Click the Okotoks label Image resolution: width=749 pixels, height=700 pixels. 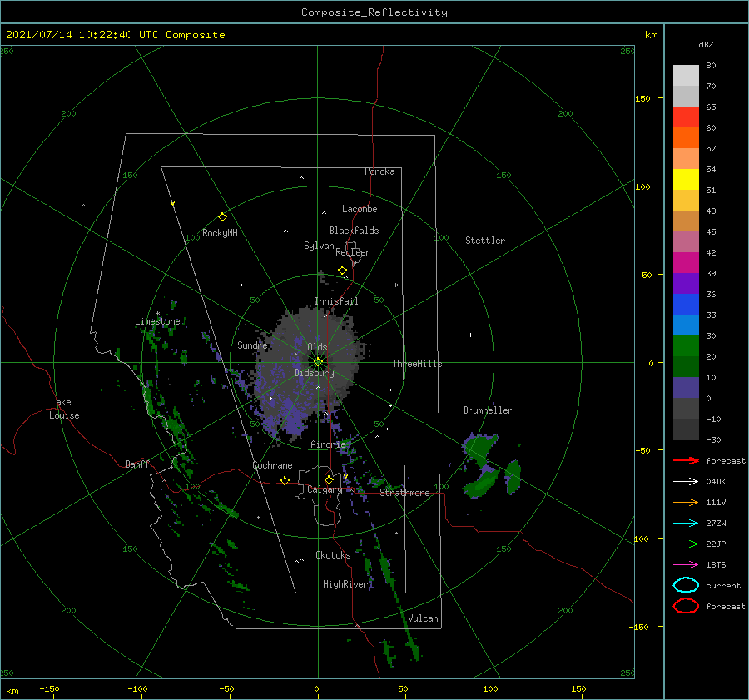pyautogui.click(x=333, y=555)
